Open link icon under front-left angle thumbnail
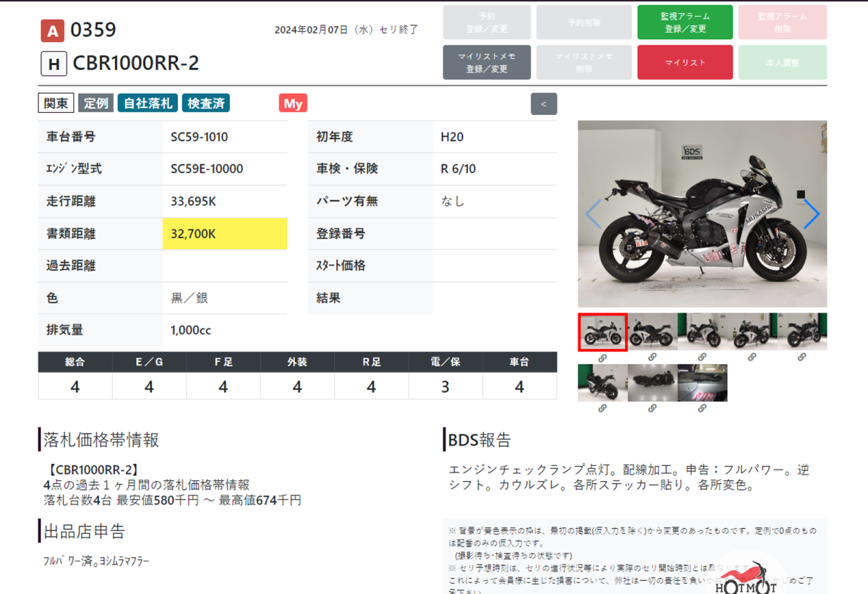This screenshot has width=868, height=594. point(752,357)
